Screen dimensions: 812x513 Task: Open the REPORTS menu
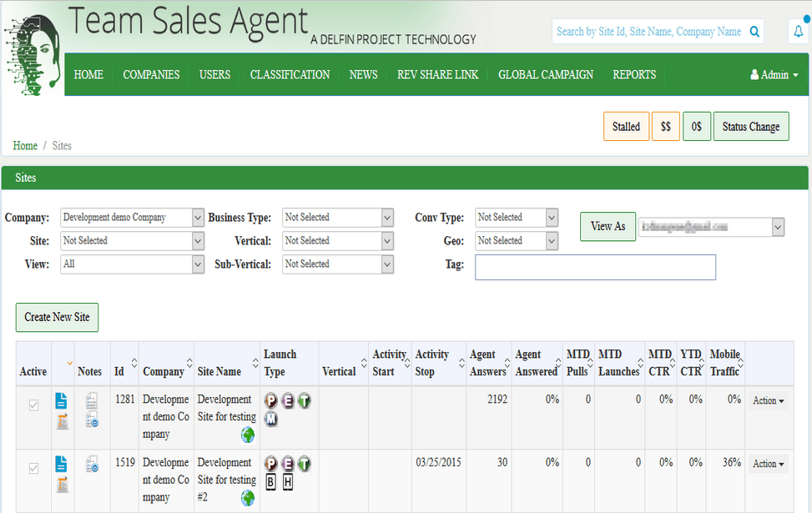click(x=633, y=74)
